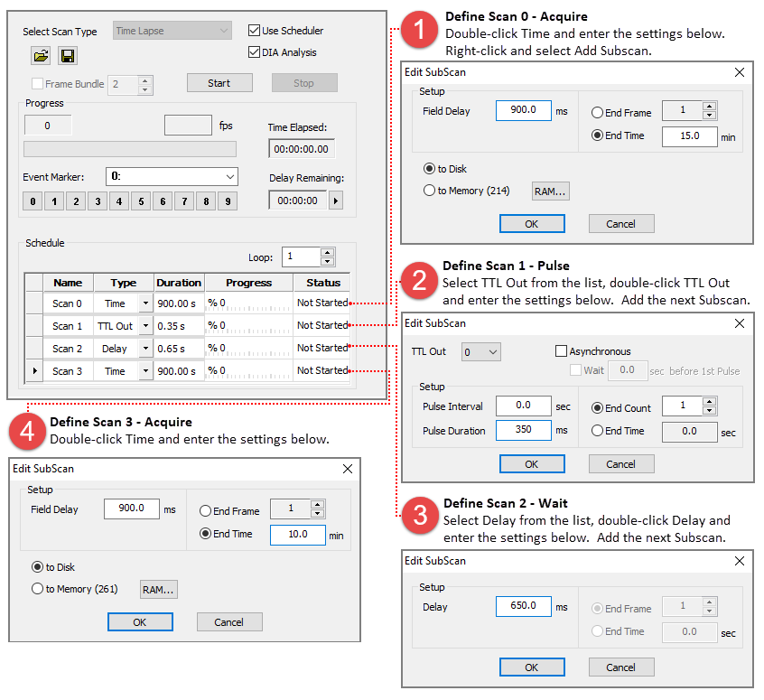Select End Frame radio in Scan 0 dialog
The height and width of the screenshot is (700, 764).
click(x=598, y=113)
